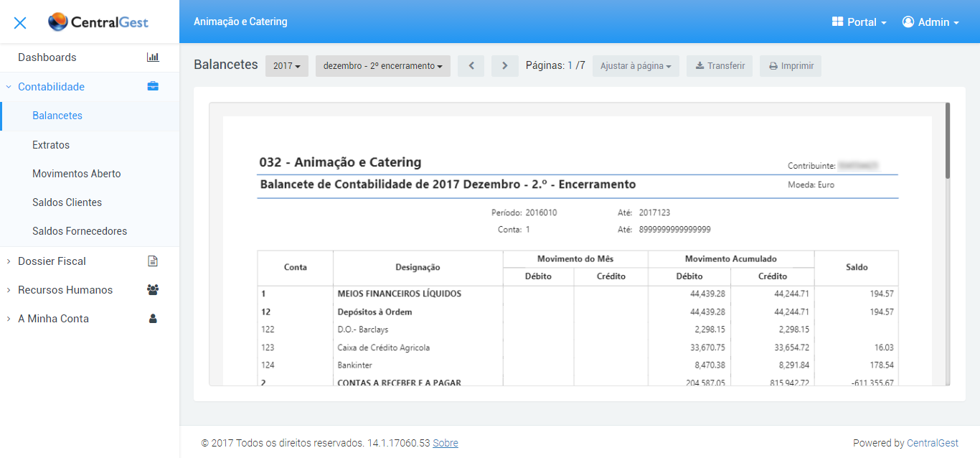Image resolution: width=980 pixels, height=458 pixels.
Task: Click the report vertical scrollbar thumb
Action: point(948,140)
